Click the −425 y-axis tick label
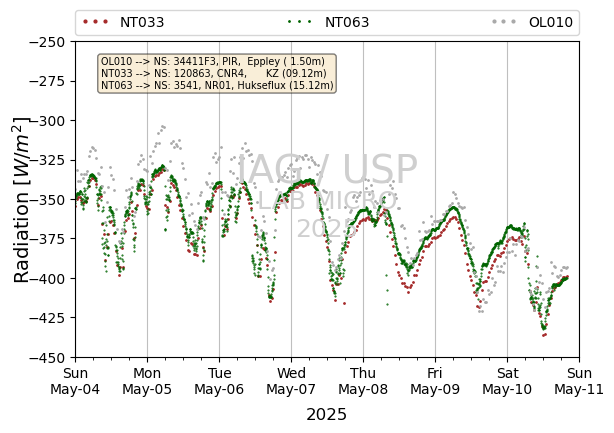The height and width of the screenshot is (433, 614). (x=47, y=318)
